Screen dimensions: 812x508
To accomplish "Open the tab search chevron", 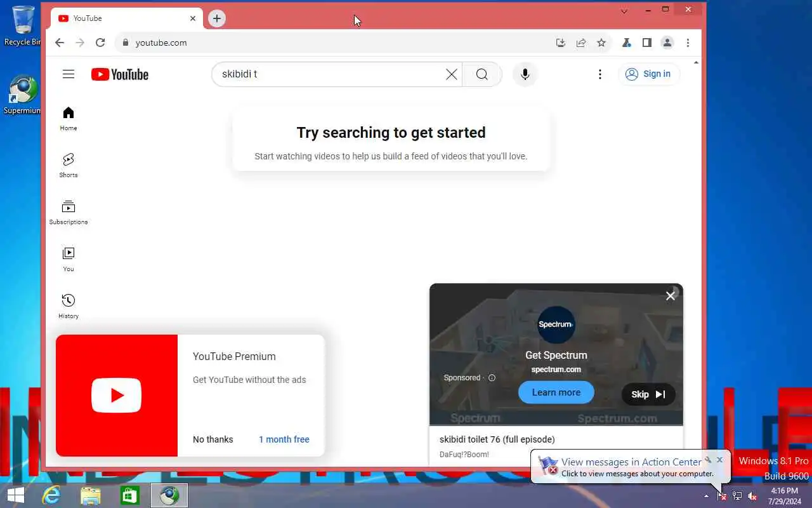I will click(x=624, y=11).
